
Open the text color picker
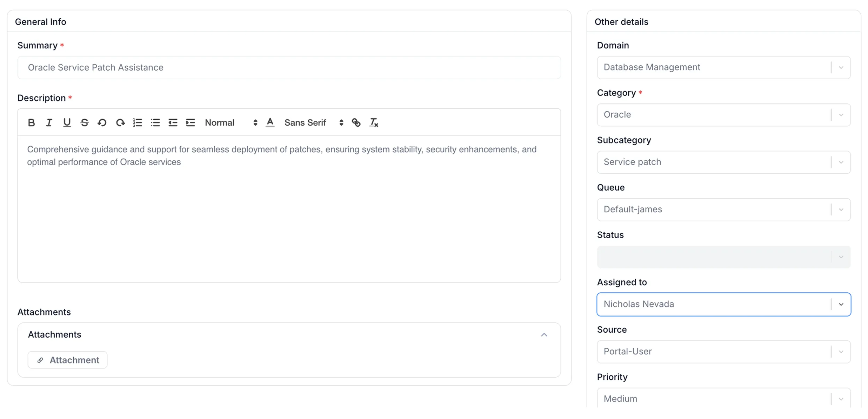[270, 122]
